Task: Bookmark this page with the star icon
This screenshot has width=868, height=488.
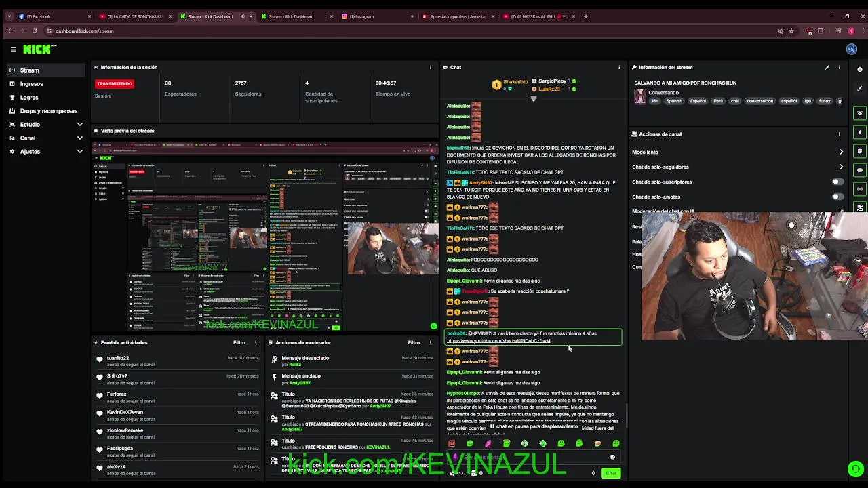Action: (x=791, y=30)
